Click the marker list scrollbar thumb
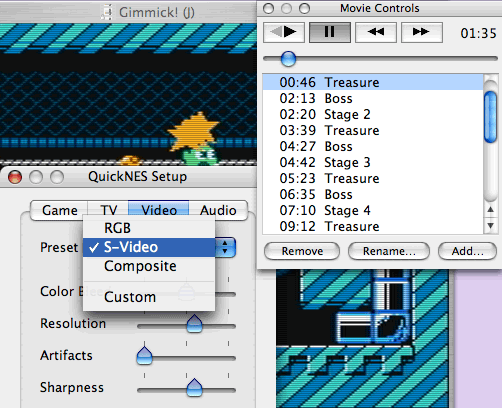The width and height of the screenshot is (502, 408). click(491, 117)
